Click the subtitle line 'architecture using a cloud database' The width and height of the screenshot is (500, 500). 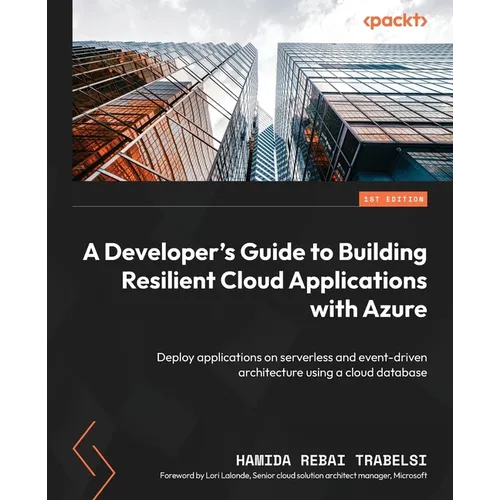[x=333, y=372]
